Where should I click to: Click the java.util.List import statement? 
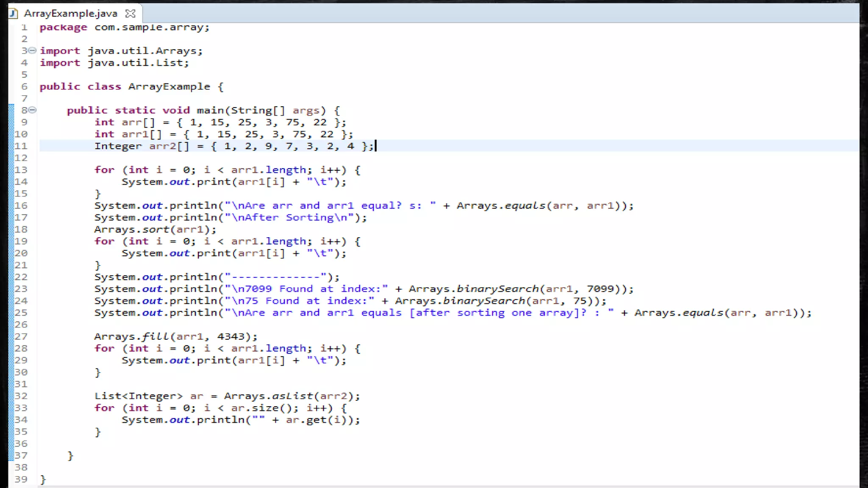click(137, 63)
